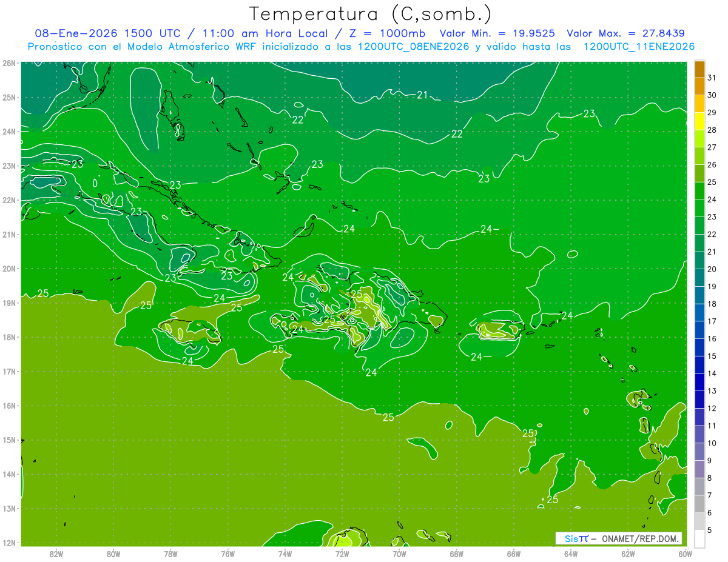Click the 21N latitude axis label

click(x=9, y=234)
